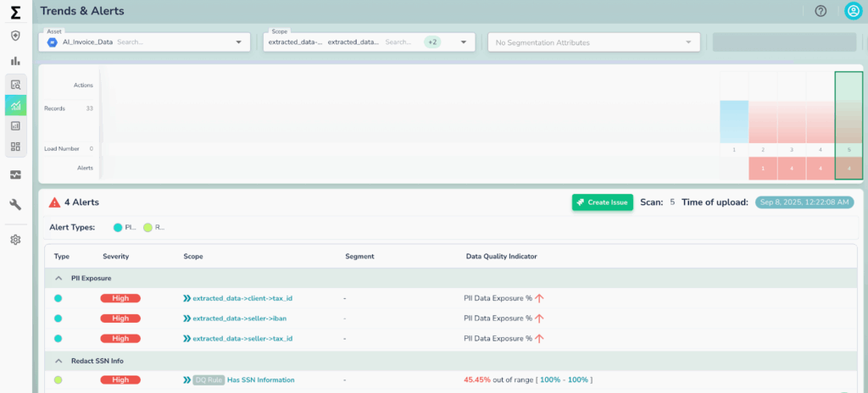Open the data search sidebar icon

point(15,85)
